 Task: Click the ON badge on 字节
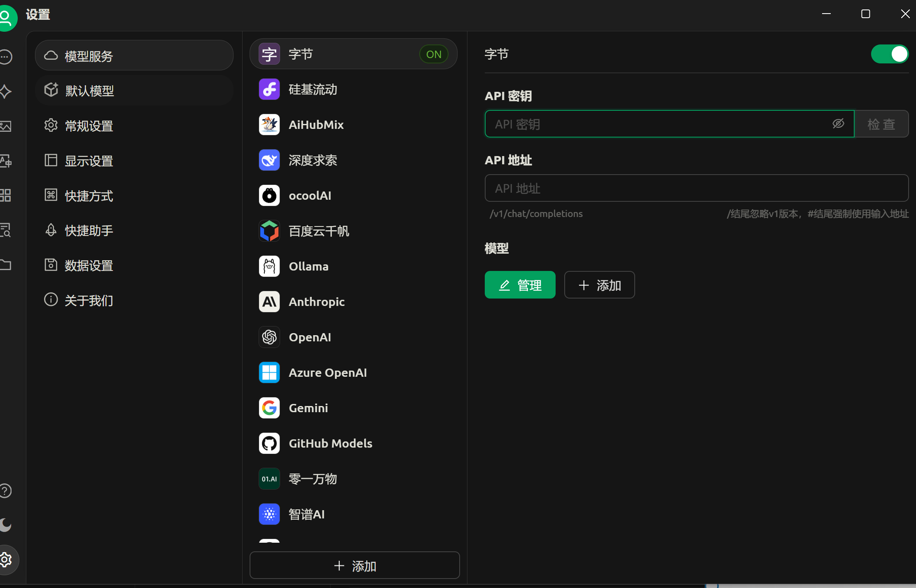coord(434,54)
